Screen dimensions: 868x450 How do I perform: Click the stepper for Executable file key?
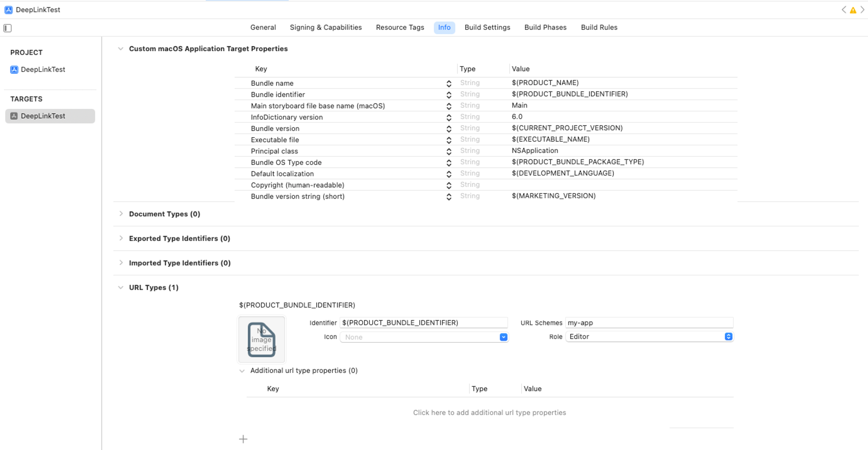click(x=449, y=140)
